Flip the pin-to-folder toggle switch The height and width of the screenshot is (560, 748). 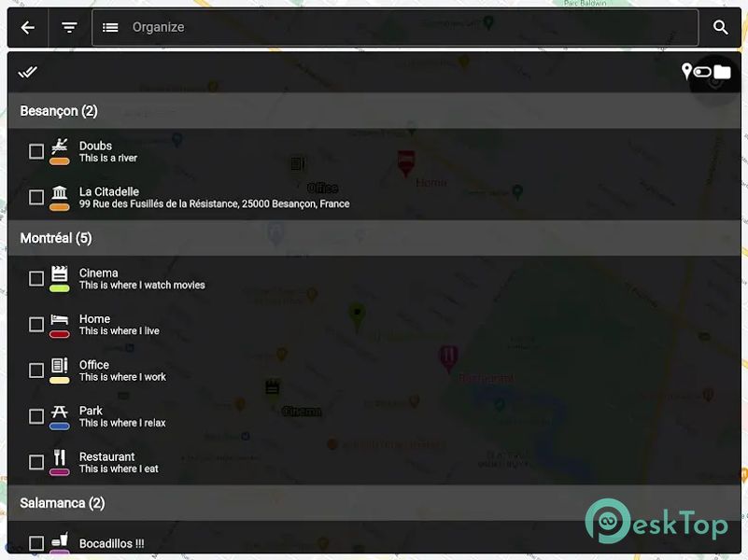pyautogui.click(x=703, y=72)
